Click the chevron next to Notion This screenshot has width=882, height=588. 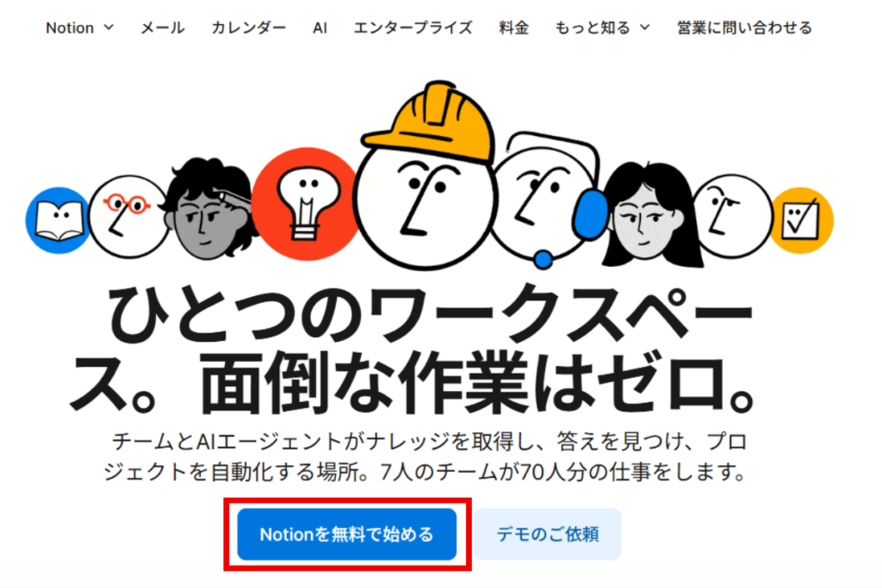[x=109, y=28]
